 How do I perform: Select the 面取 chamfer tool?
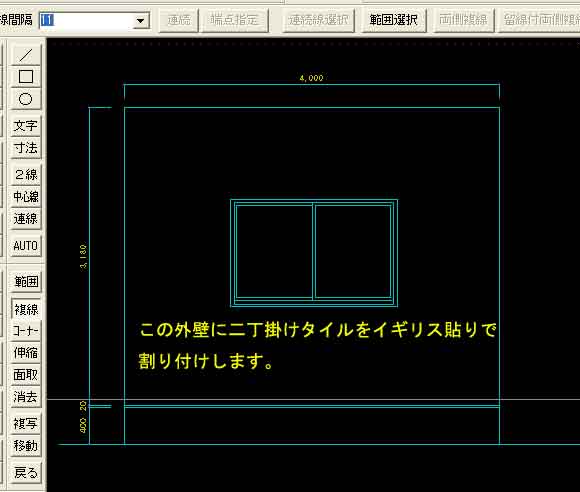(x=26, y=375)
